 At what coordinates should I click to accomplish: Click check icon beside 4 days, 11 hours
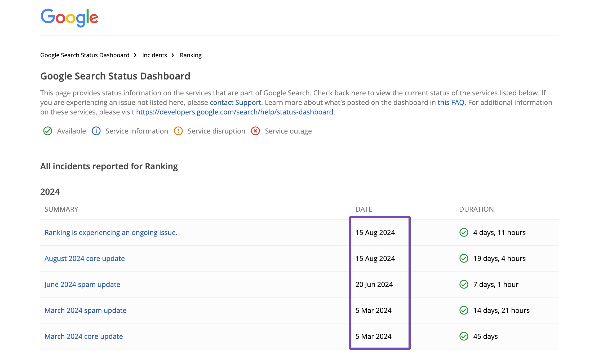click(464, 232)
